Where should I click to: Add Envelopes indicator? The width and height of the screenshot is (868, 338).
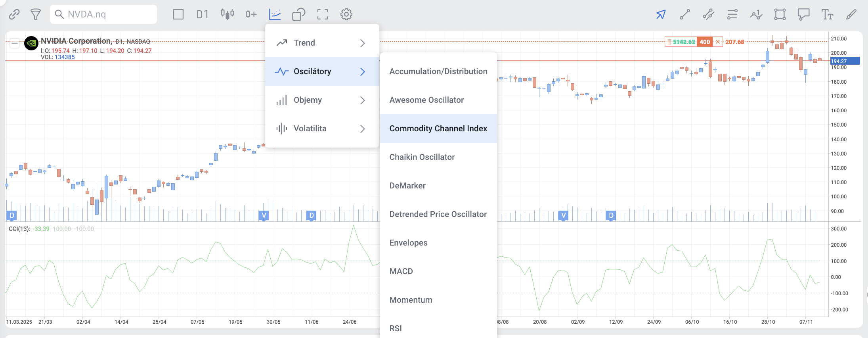pos(438,243)
